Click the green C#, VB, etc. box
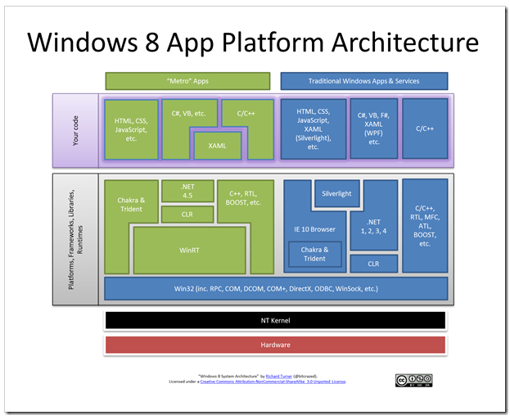This screenshot has height=420, width=510. click(x=188, y=114)
